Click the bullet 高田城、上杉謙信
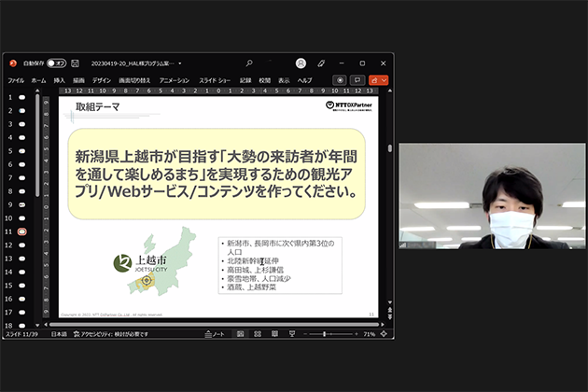The image size is (588, 392). point(255,270)
